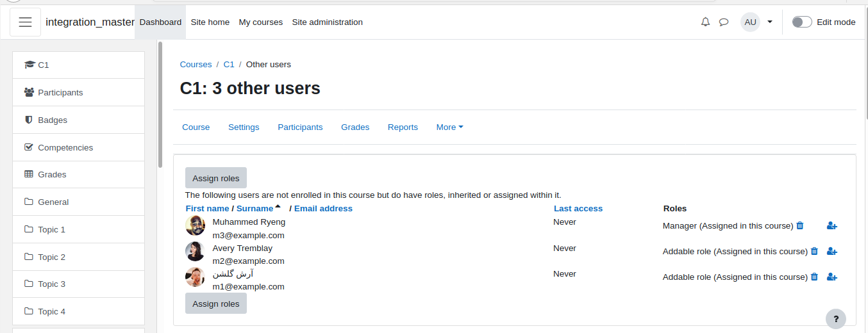Toggle Edit mode switch

802,22
